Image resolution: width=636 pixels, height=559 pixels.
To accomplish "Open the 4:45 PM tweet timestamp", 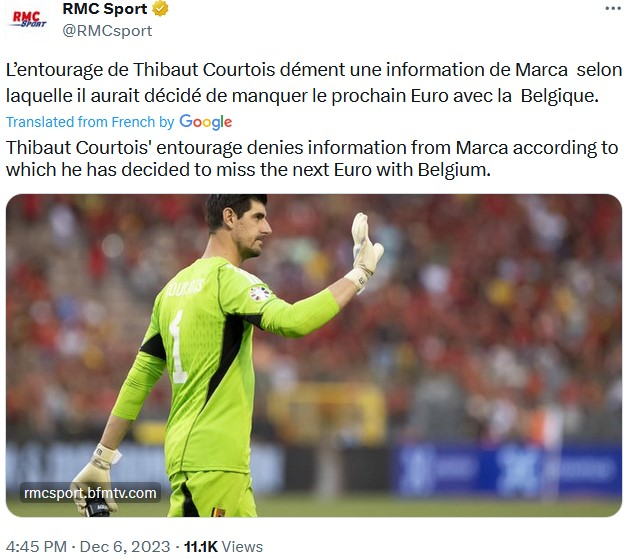I will coord(36,546).
